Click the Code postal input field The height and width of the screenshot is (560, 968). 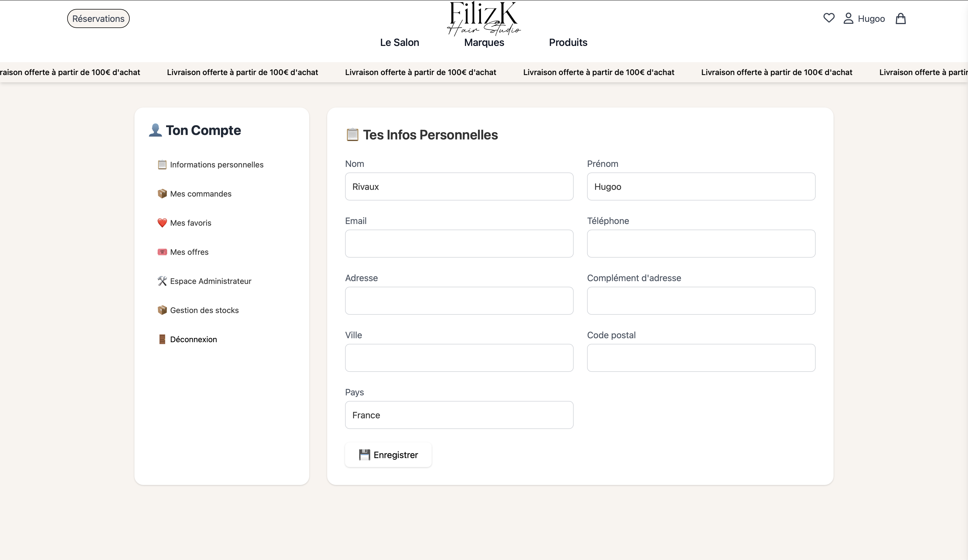point(701,358)
